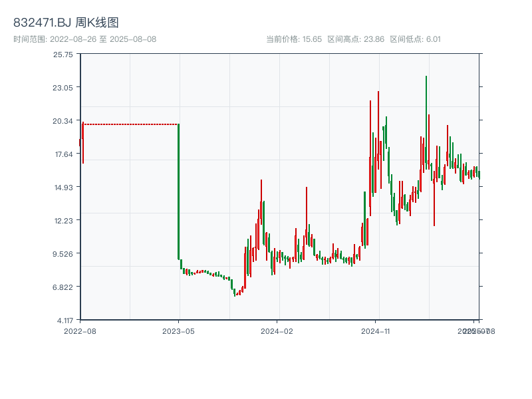Click the 区间高点: 23.86 label
532x399 pixels.
coord(356,39)
